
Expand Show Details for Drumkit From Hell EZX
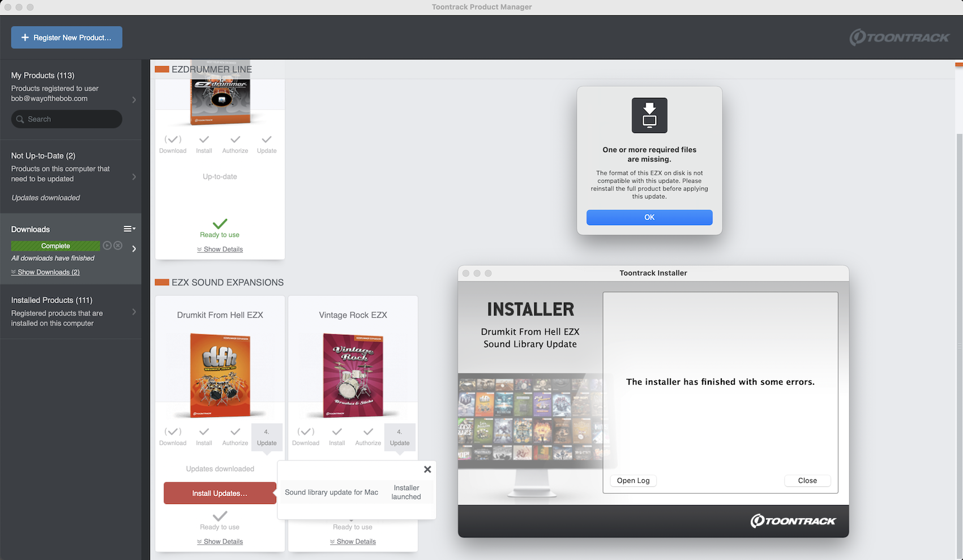coord(220,542)
